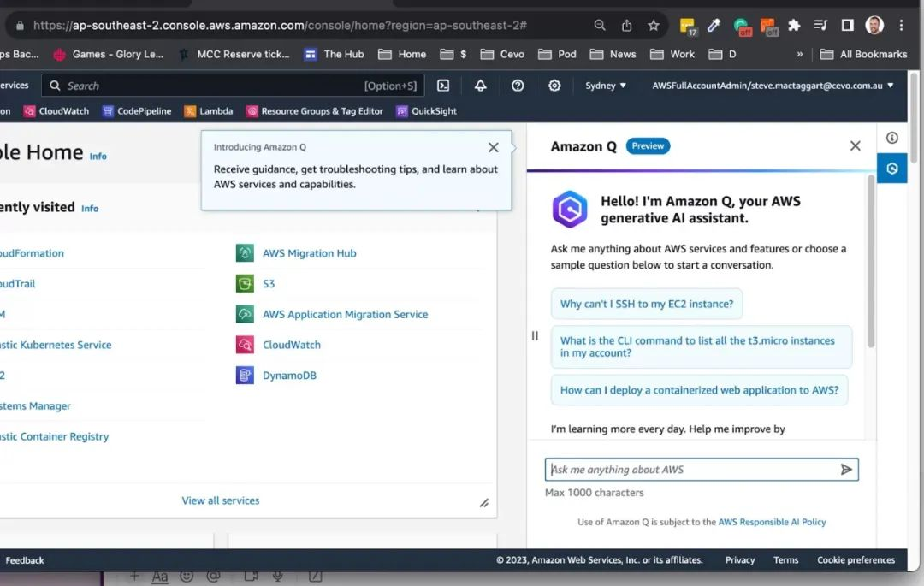Viewport: 924px width, 586px height.
Task: Open the Work bookmarks folder
Action: pos(672,54)
